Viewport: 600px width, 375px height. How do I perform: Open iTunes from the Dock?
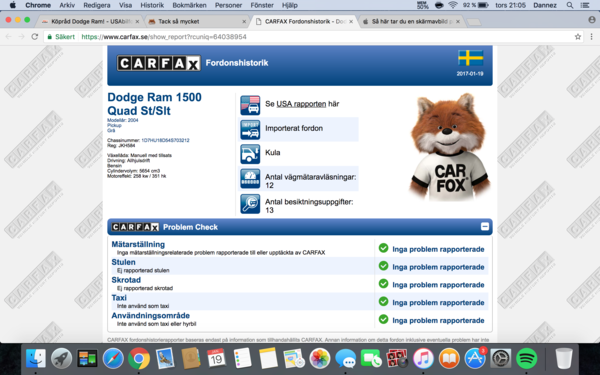point(423,359)
